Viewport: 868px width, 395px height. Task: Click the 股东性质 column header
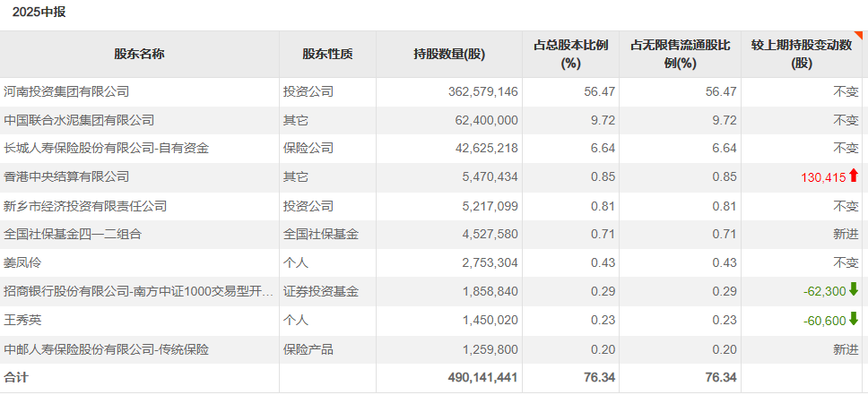point(327,55)
